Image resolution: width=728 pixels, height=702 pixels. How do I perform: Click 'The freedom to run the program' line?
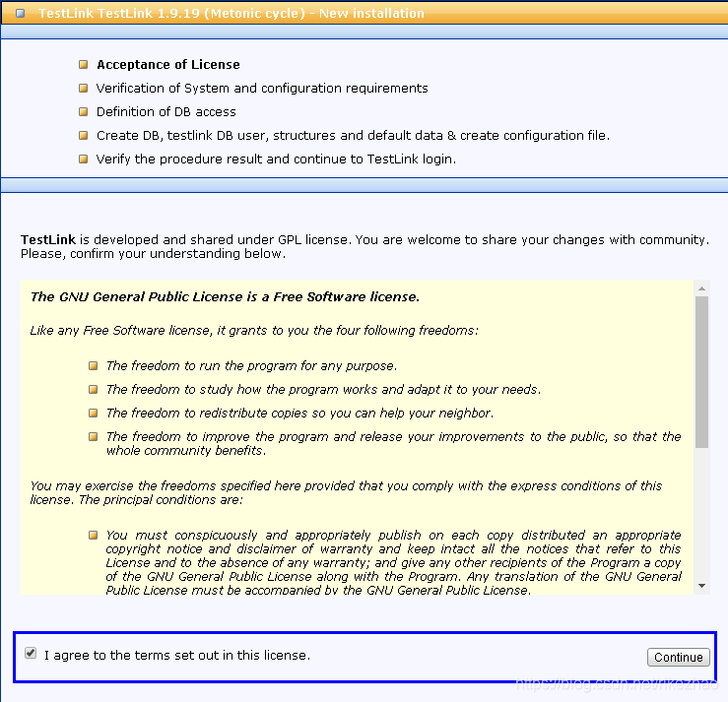point(251,365)
